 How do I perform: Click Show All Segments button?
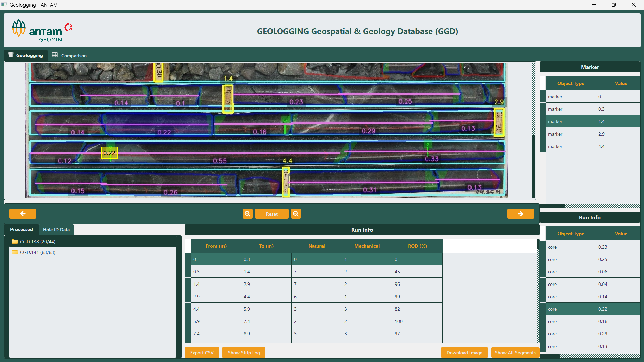(x=515, y=353)
